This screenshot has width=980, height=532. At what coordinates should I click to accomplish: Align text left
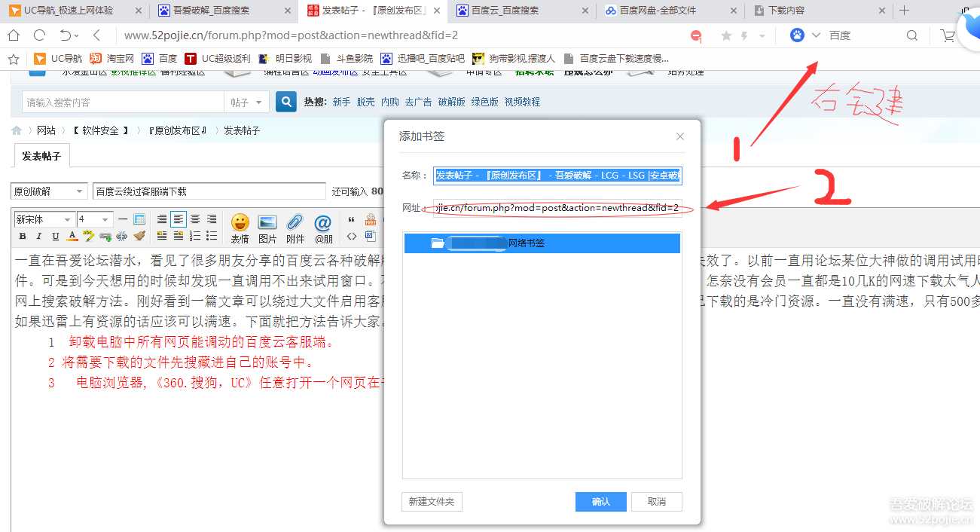179,219
